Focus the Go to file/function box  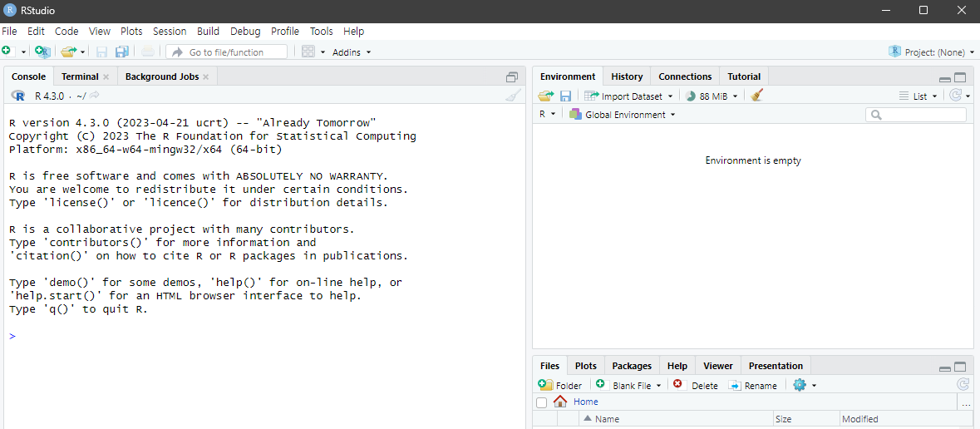tap(226, 52)
